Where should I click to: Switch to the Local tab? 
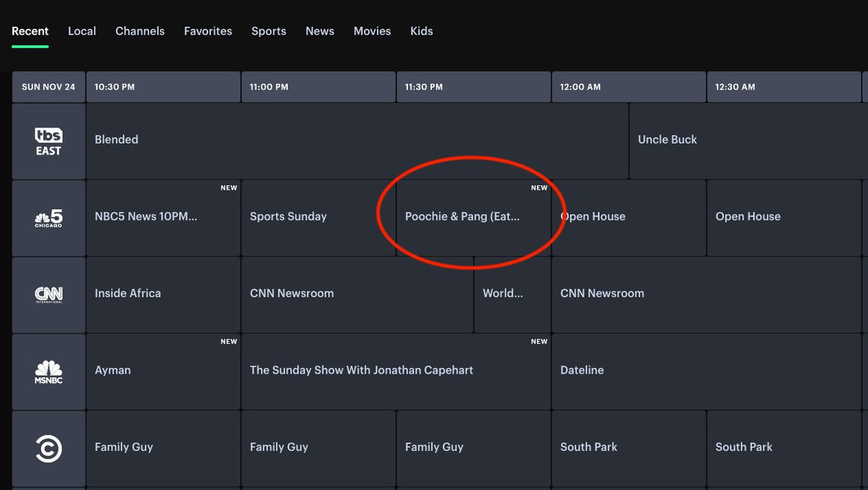click(x=82, y=31)
